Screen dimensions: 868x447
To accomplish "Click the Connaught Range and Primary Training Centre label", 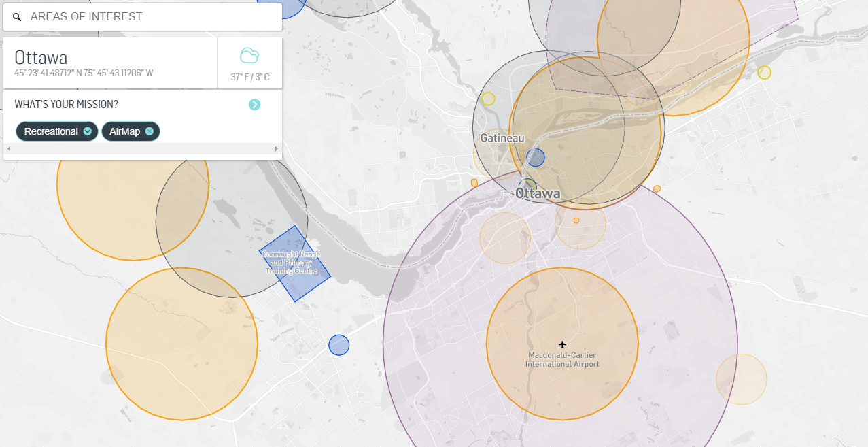I will (291, 263).
